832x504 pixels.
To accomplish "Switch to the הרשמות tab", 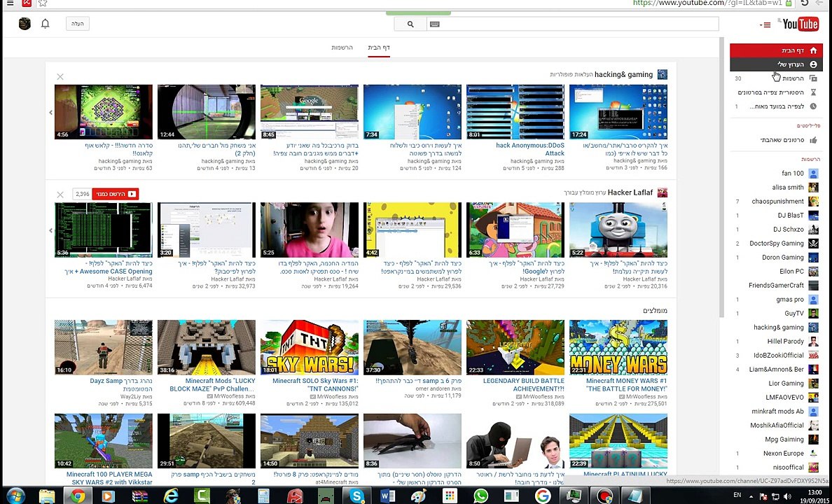I will (x=342, y=48).
